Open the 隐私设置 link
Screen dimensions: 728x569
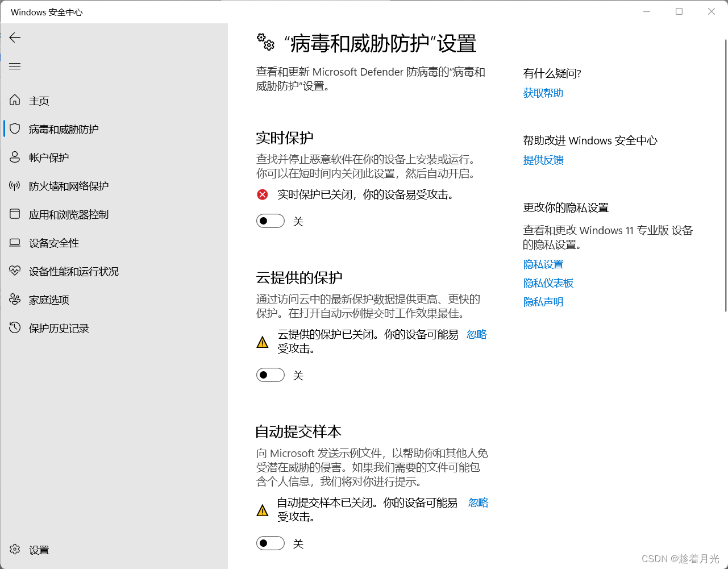tap(543, 264)
